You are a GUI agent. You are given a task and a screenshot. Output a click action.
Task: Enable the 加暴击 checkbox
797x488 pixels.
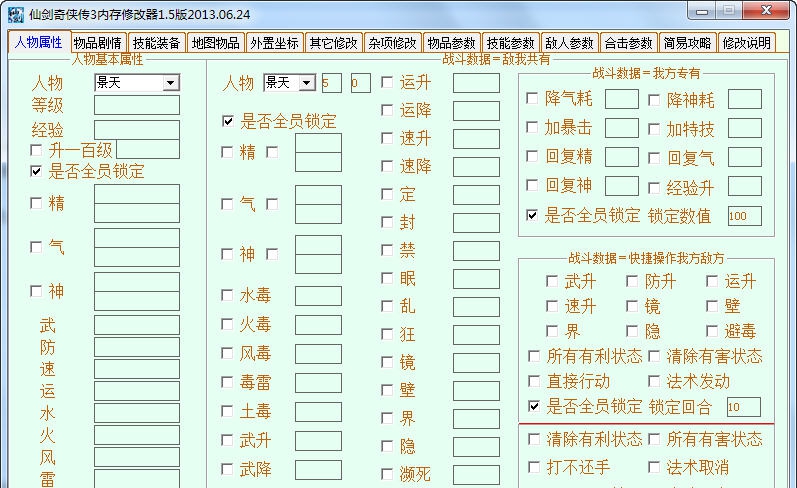(x=532, y=127)
